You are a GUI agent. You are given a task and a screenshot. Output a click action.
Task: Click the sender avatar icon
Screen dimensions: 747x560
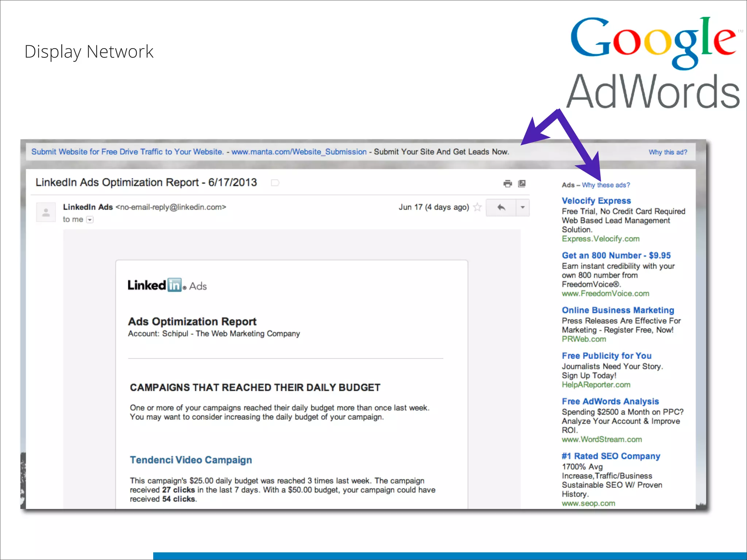click(46, 212)
